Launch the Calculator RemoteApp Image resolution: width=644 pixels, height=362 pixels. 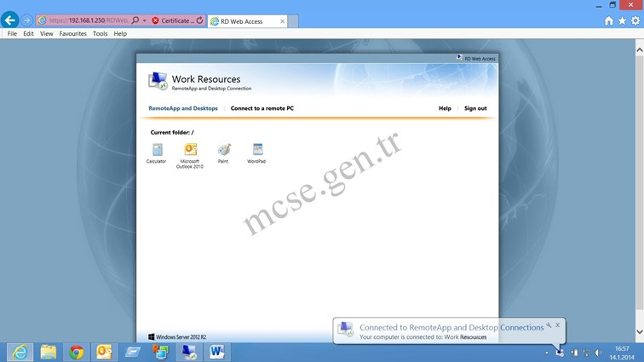click(157, 153)
